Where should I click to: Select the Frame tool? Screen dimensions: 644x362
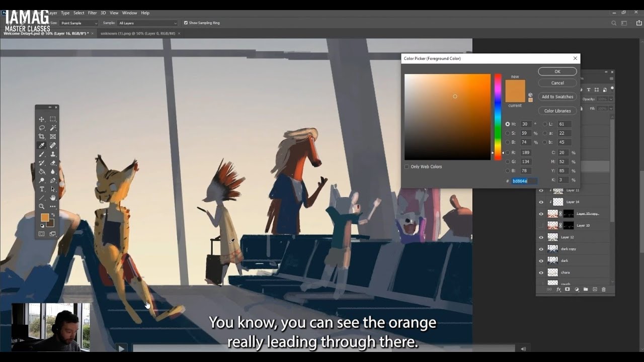[x=53, y=137]
